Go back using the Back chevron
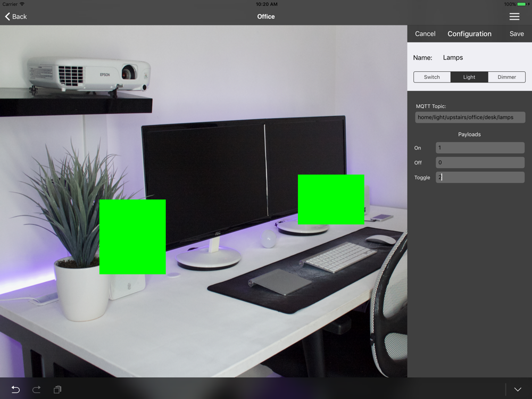 click(x=16, y=16)
